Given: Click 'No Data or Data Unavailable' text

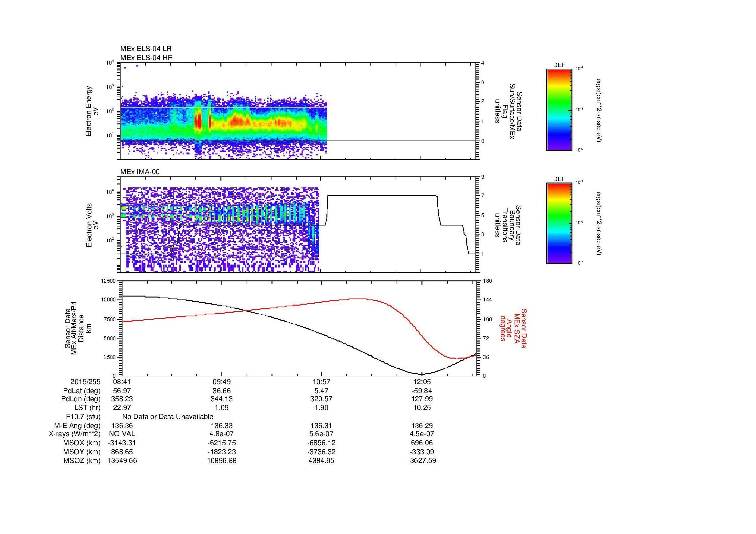Looking at the screenshot, I should [168, 416].
